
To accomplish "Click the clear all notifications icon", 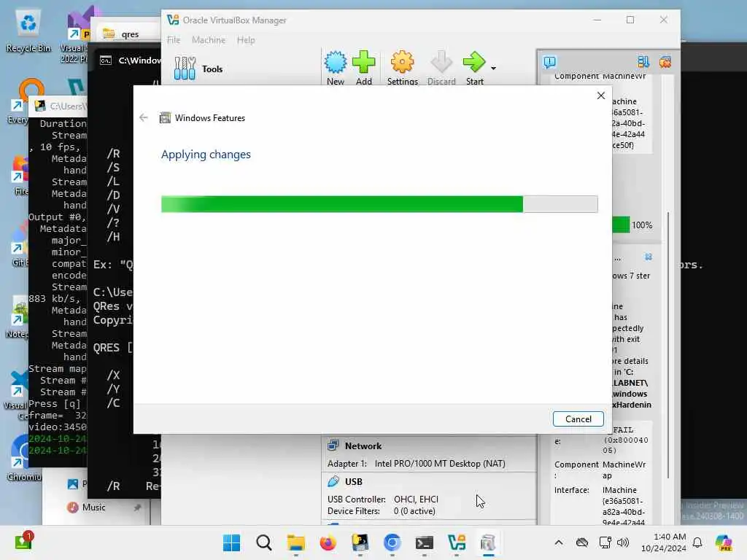I will click(665, 62).
